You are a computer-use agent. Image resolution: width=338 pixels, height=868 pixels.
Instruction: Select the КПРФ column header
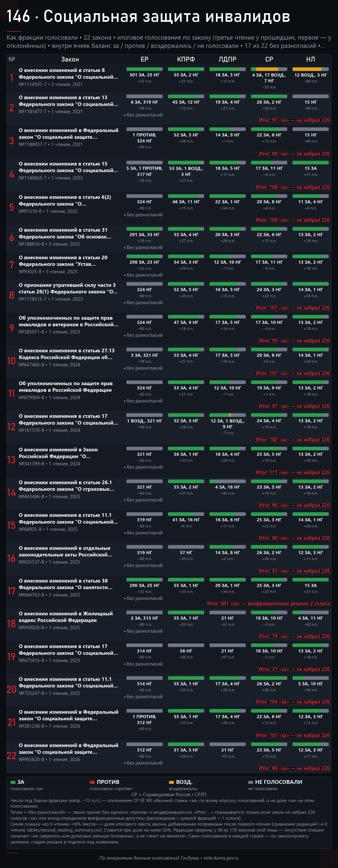[x=186, y=59]
